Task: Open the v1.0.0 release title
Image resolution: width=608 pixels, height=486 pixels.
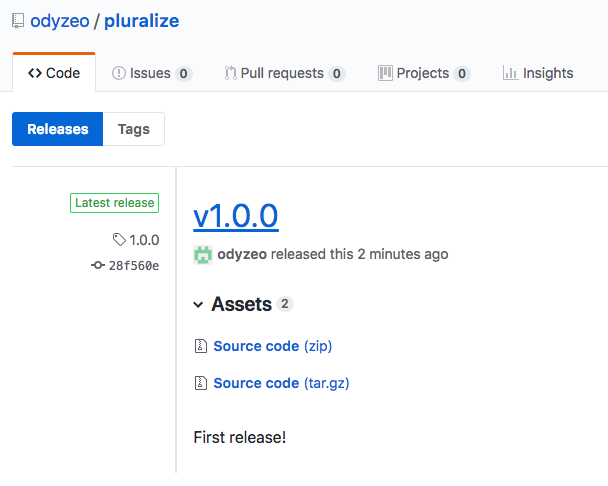Action: coord(236,216)
